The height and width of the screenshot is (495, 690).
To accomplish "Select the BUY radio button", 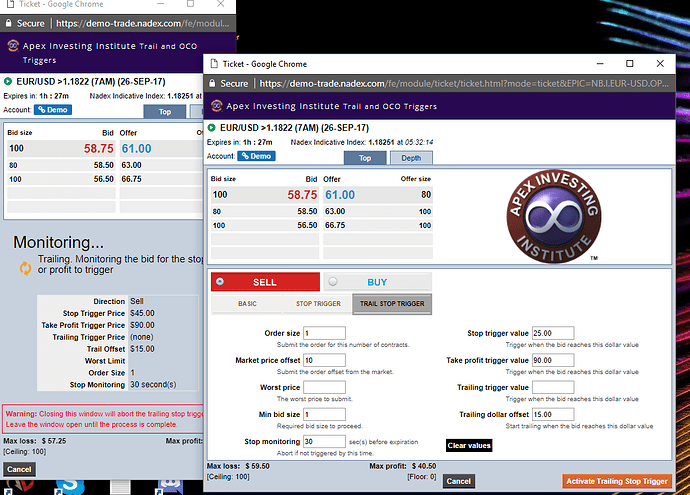I will 333,282.
